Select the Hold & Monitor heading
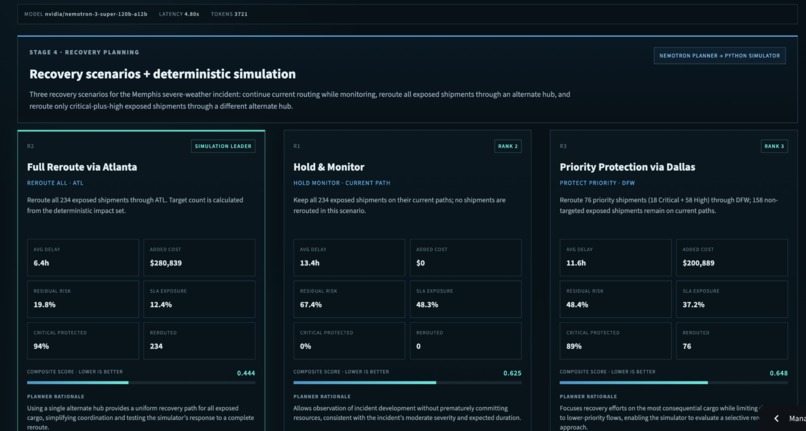Viewport: 806px width, 431px height. tap(329, 167)
